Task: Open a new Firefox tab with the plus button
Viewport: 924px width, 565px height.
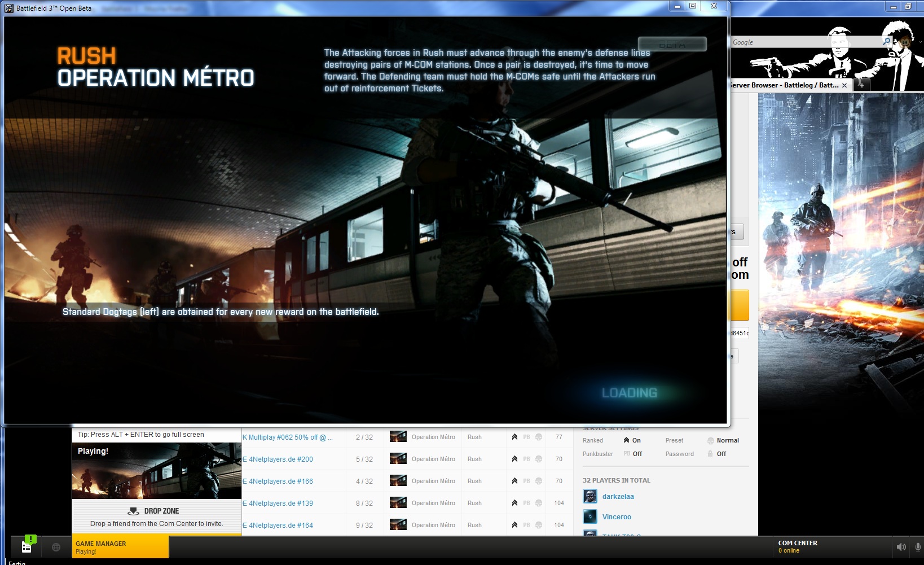Action: tap(861, 85)
